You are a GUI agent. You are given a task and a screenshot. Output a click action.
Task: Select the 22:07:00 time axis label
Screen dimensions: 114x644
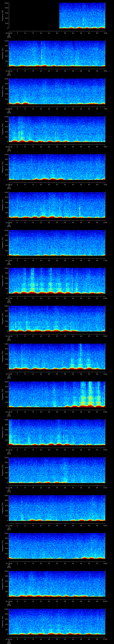pos(9,147)
